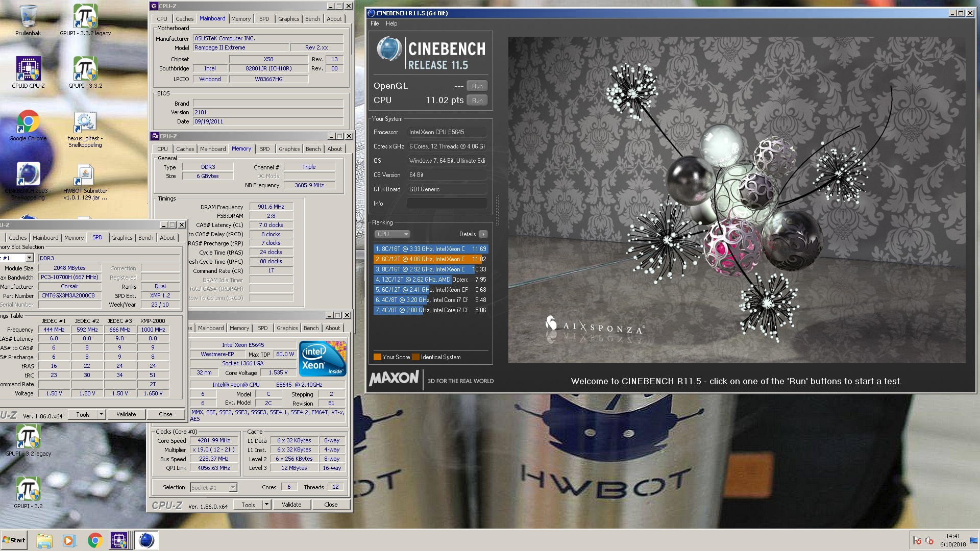Open hexus_pifast Snelkoppeling shortcut
Viewport: 980px width, 551px height.
(x=85, y=129)
